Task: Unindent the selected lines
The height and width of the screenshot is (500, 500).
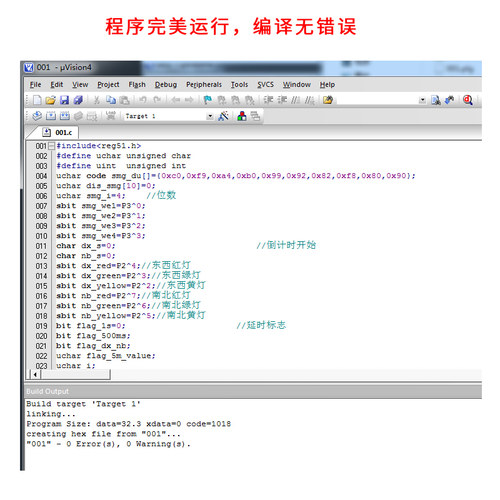Action: tap(282, 100)
